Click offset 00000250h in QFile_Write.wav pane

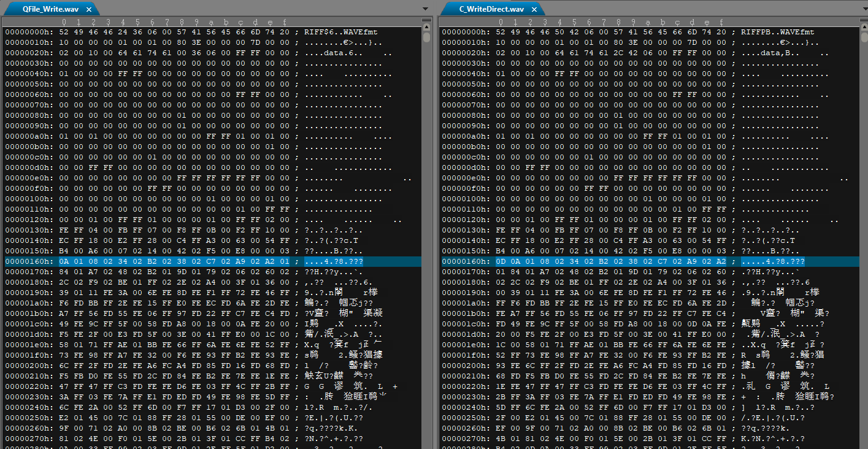pyautogui.click(x=29, y=418)
